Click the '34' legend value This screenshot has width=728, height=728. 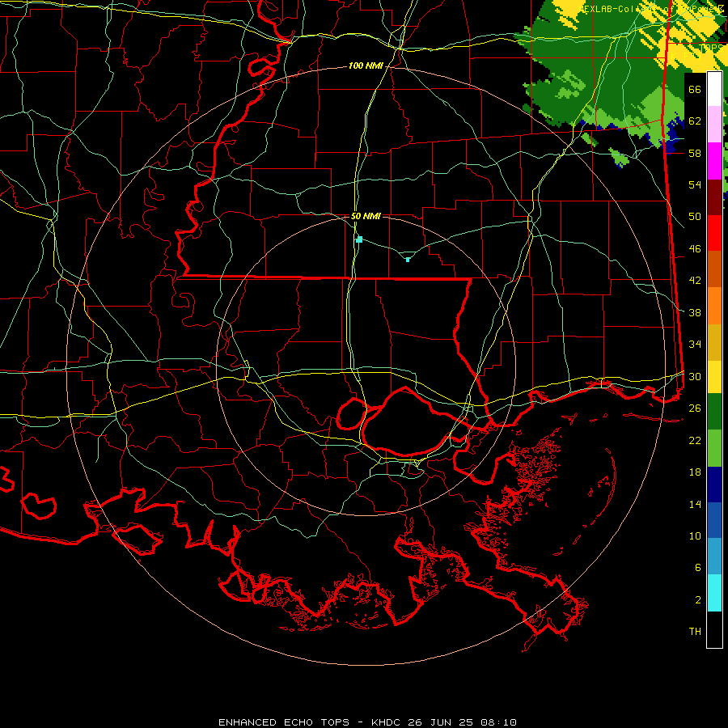point(695,344)
